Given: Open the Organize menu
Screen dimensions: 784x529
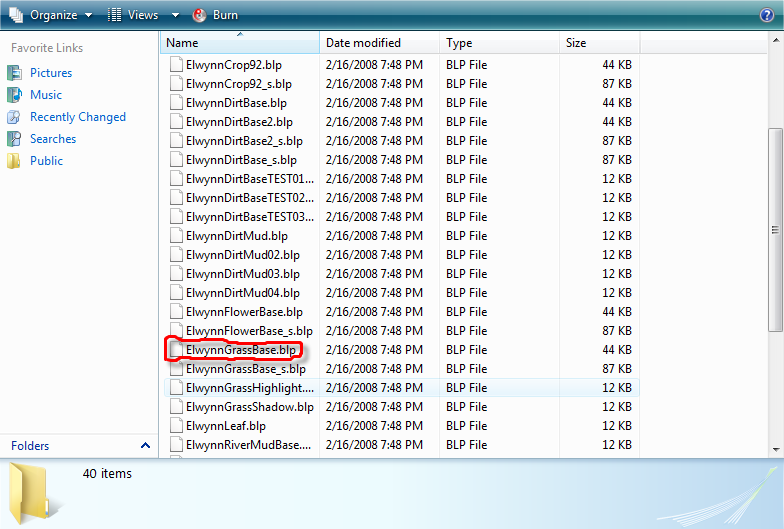Looking at the screenshot, I should 51,15.
